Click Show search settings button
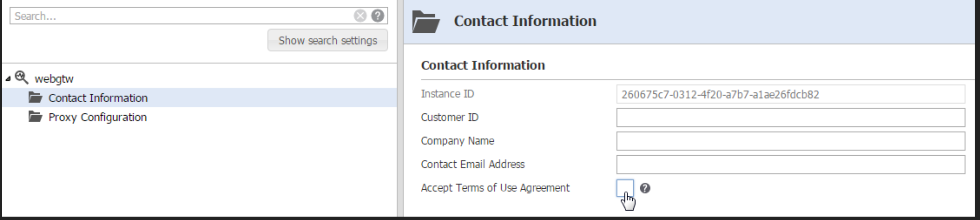This screenshot has width=980, height=220. coord(328,40)
